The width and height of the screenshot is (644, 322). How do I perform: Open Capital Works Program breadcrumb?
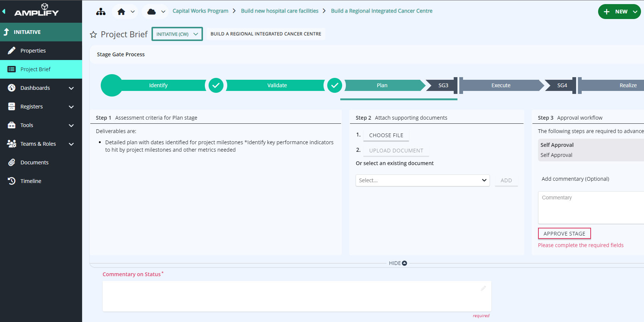(200, 11)
